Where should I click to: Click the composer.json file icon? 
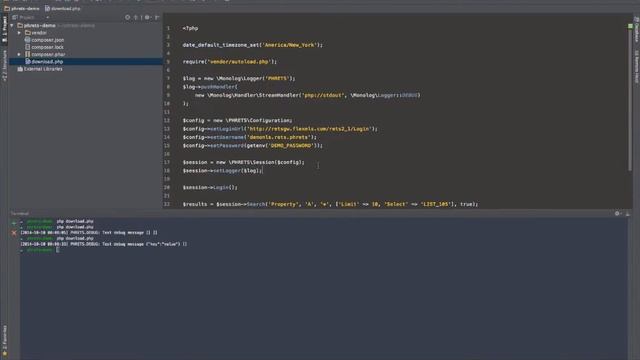pos(28,40)
